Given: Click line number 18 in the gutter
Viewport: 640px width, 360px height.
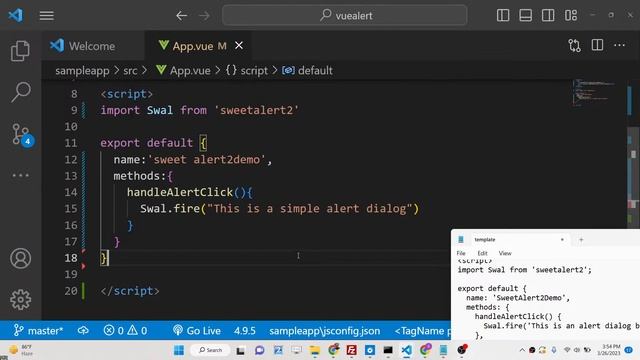Looking at the screenshot, I should 71,258.
